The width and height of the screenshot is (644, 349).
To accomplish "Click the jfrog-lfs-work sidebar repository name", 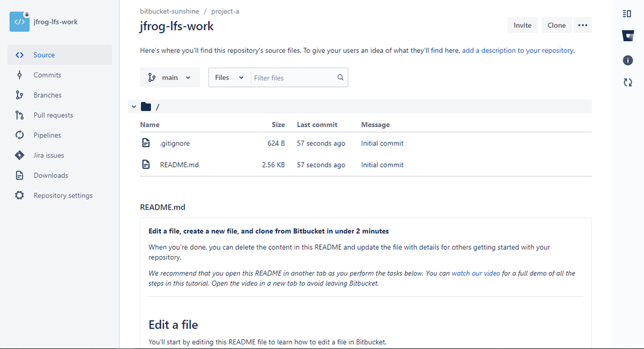I will 55,22.
